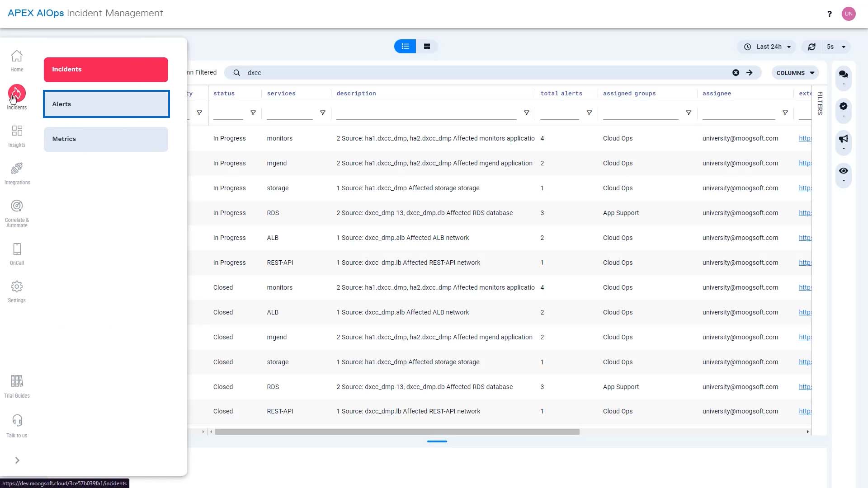Switch to list view

click(405, 46)
